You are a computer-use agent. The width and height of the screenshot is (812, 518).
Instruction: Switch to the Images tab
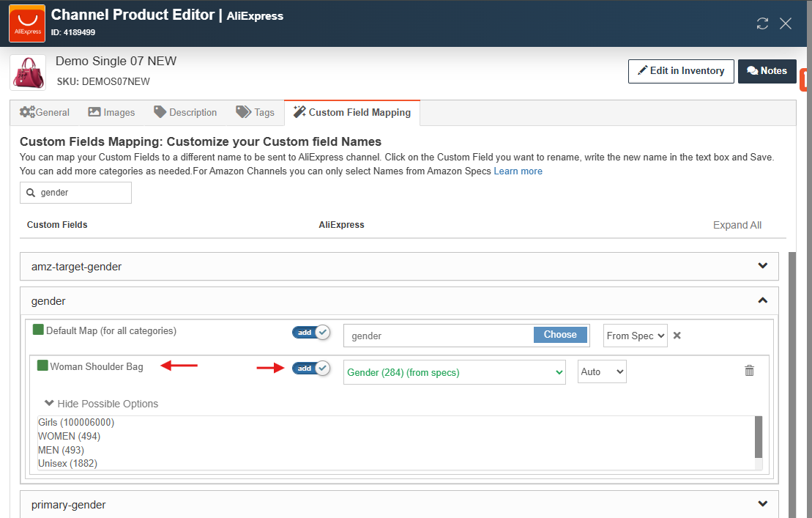[111, 112]
